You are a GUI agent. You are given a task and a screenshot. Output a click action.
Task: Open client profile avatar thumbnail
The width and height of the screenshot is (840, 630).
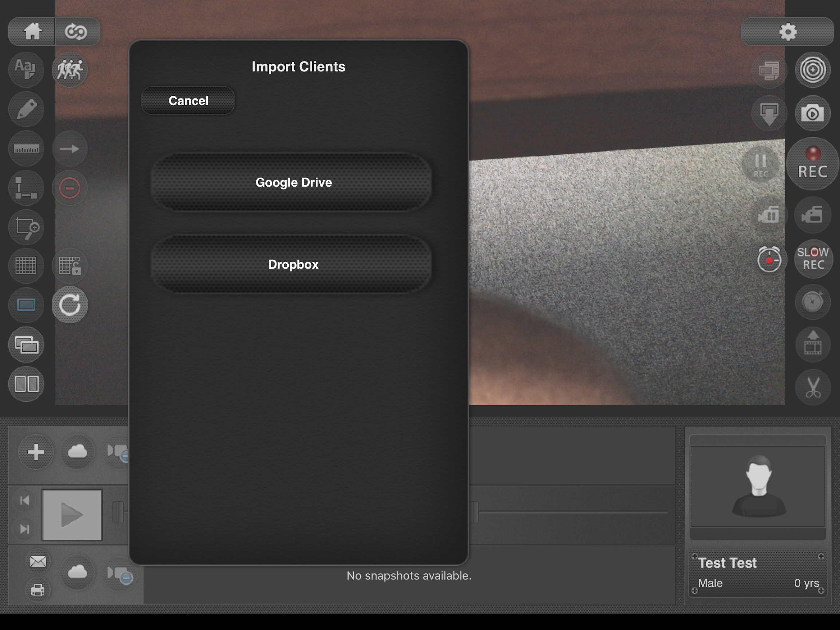tap(758, 487)
